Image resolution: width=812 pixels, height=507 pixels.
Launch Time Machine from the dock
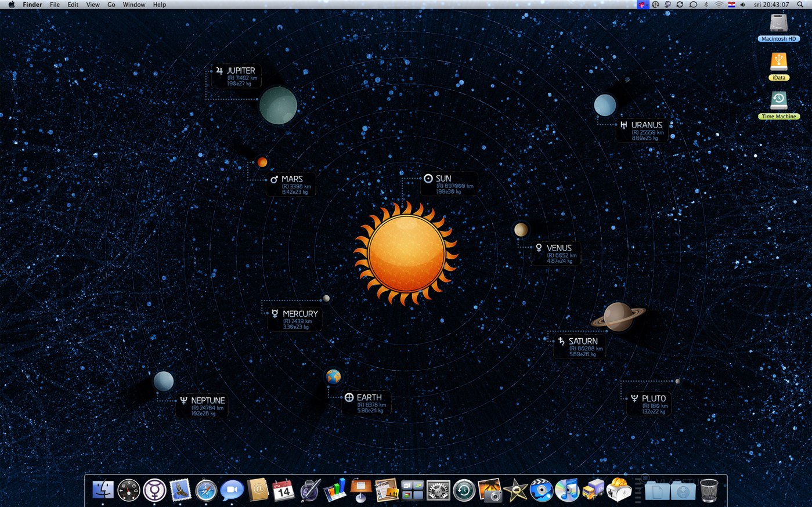pos(464,491)
